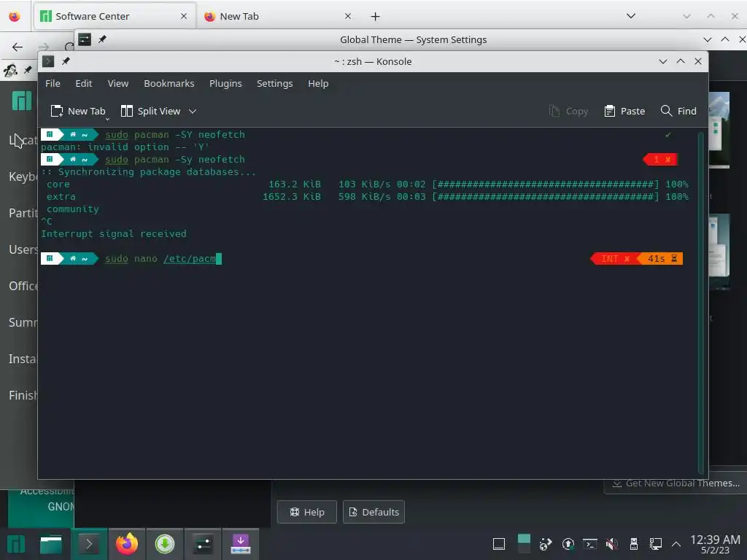
Task: Click Get New Global Themes button
Action: click(676, 483)
